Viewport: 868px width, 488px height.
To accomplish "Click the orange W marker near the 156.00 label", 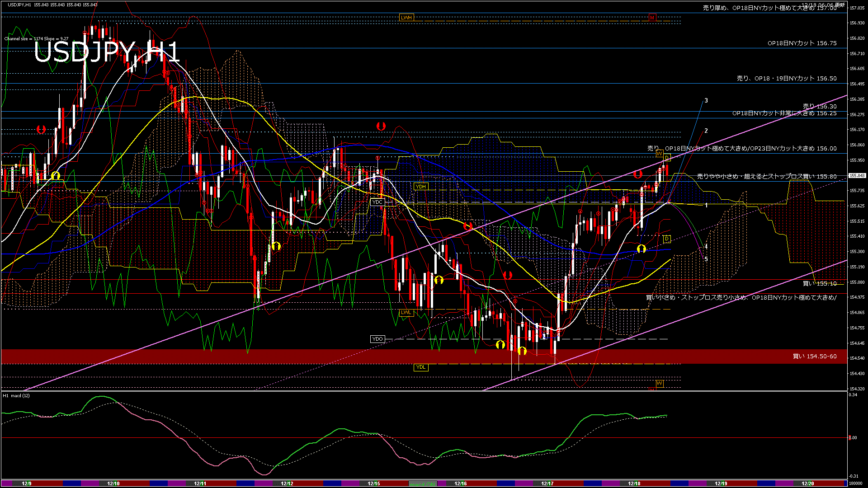I will 659,154.
